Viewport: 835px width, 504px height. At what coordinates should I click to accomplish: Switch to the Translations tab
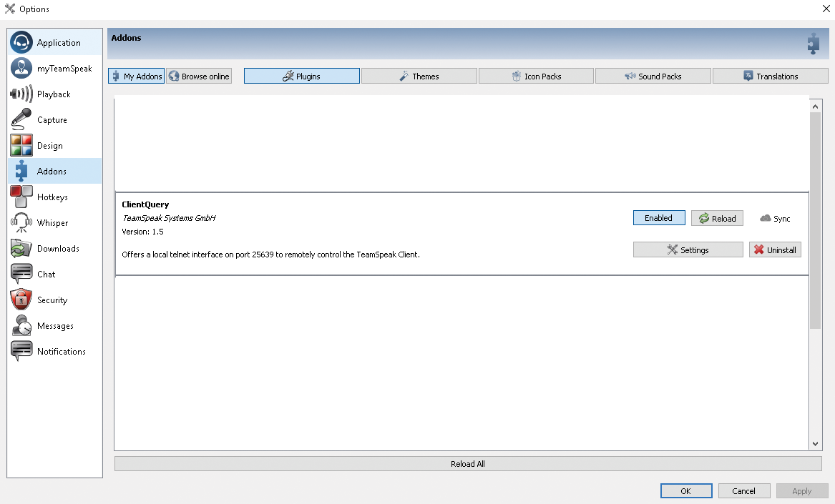(x=771, y=76)
